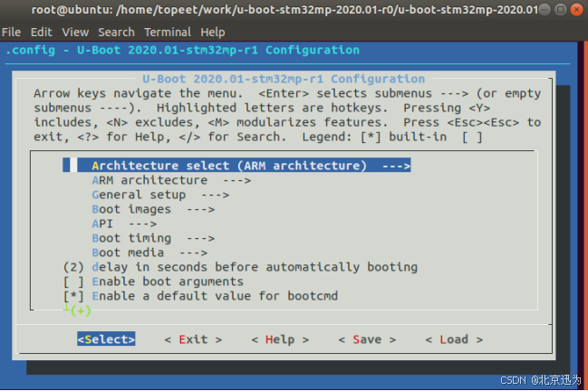Viewport: 588px width, 391px height.
Task: Click the < Exit > button
Action: pos(193,339)
